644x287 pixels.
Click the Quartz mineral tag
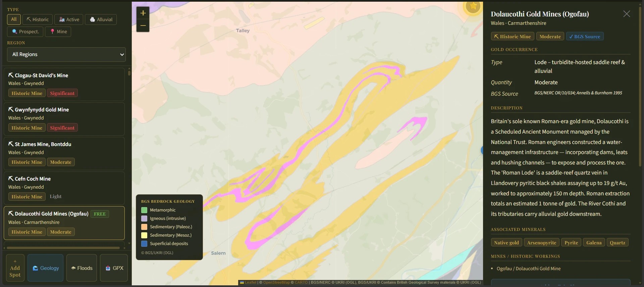click(618, 242)
